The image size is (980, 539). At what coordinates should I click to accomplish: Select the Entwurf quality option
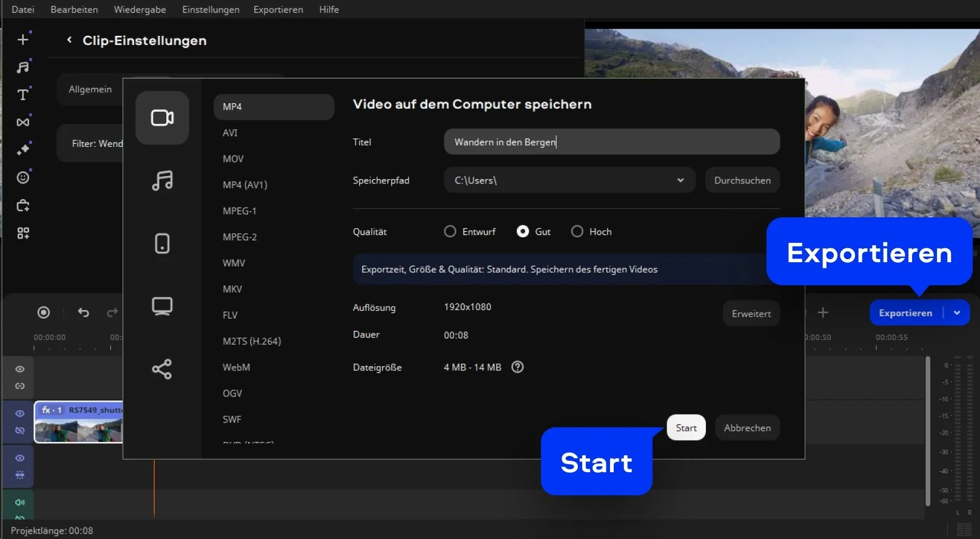[x=450, y=232]
